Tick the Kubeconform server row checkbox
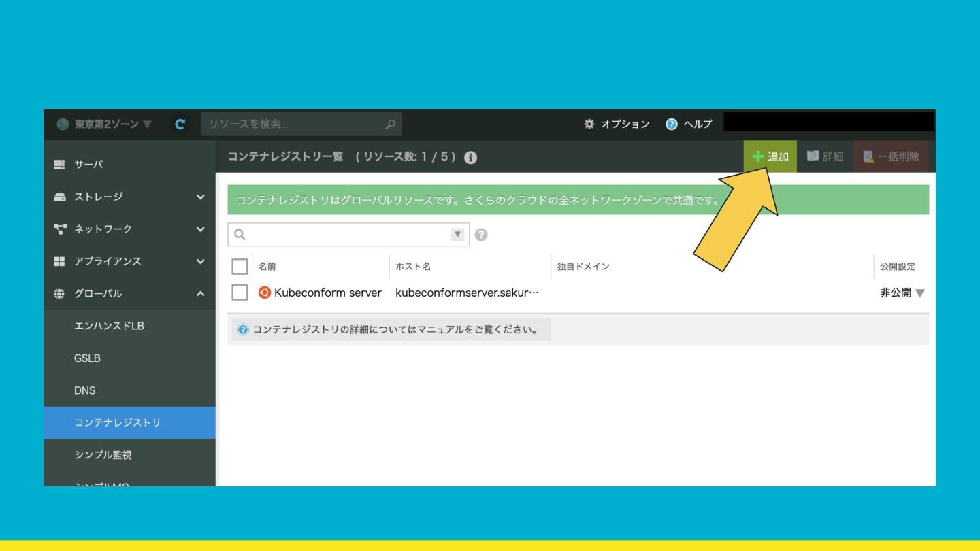 point(240,293)
